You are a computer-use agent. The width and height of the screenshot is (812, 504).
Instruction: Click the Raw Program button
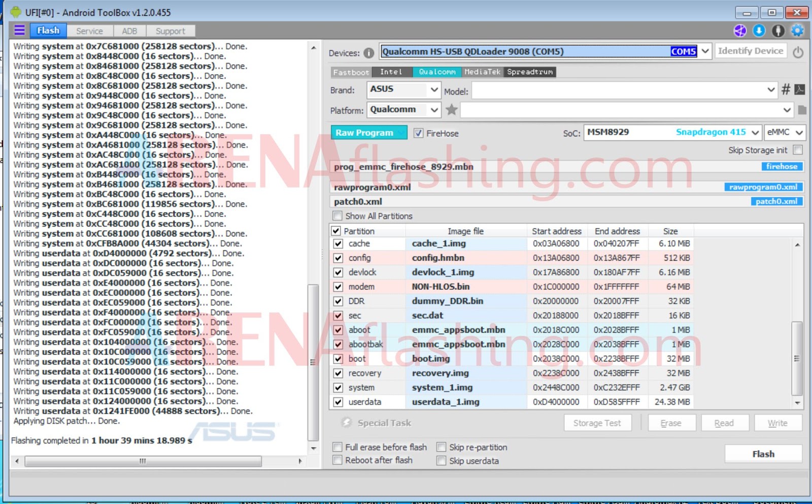click(369, 133)
